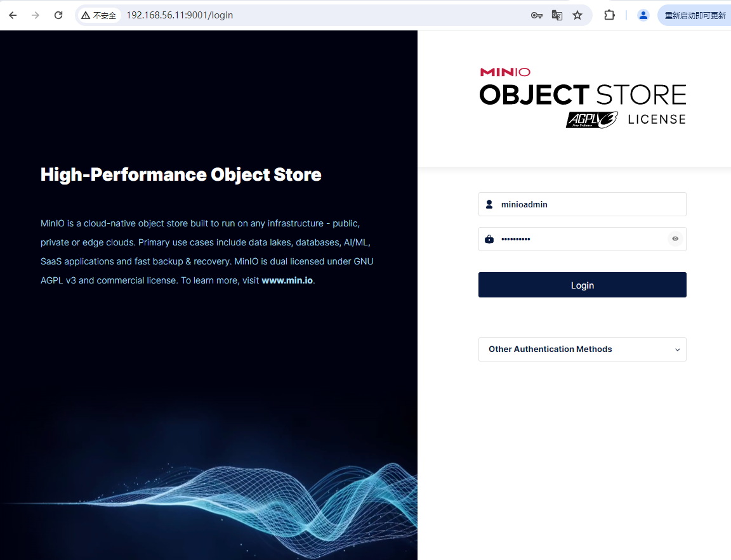Expand Other Authentication Methods
731x560 pixels.
point(582,349)
